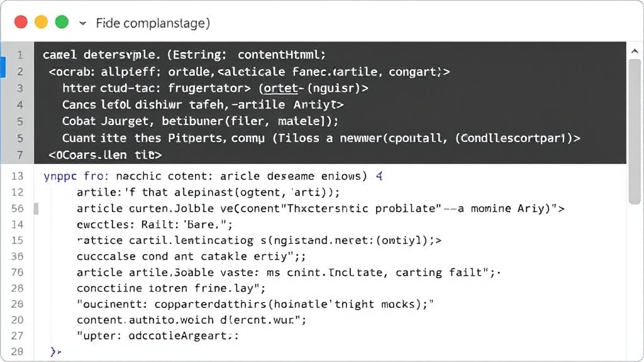Click line number 7 in the gutter
The height and width of the screenshot is (362, 644).
(19, 154)
